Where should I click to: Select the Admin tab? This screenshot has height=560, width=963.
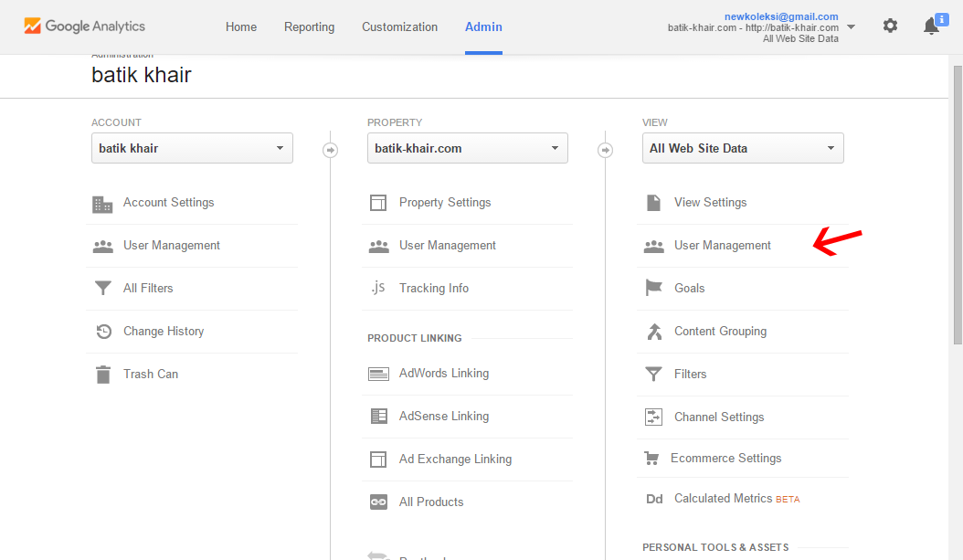[483, 27]
